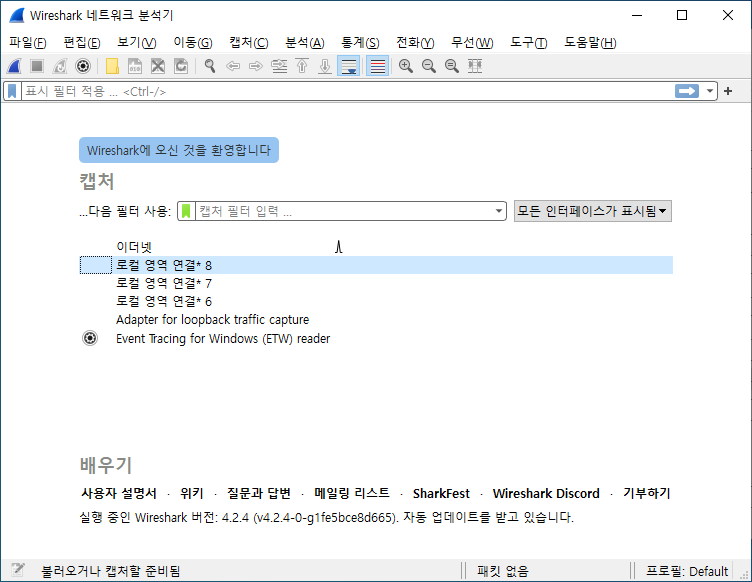Go back in packet history arrow
Image resolution: width=752 pixels, height=582 pixels.
(233, 66)
